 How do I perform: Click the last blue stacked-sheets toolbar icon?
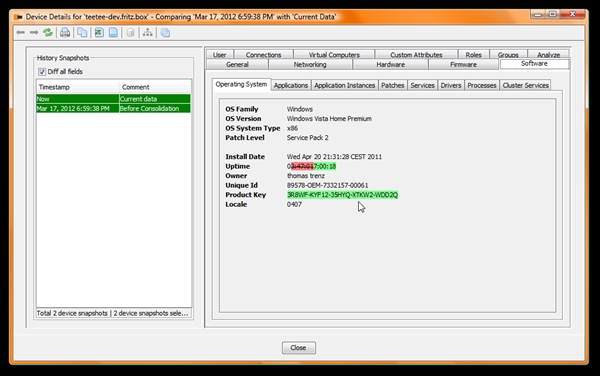165,33
